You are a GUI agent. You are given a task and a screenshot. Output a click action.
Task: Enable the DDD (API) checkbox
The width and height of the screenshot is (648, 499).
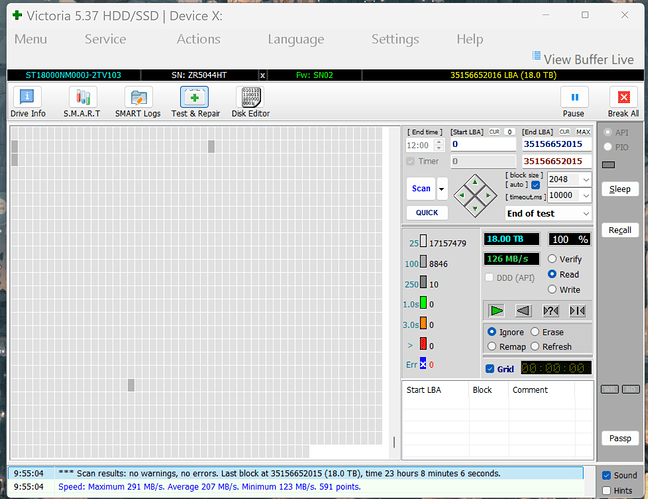click(x=489, y=277)
